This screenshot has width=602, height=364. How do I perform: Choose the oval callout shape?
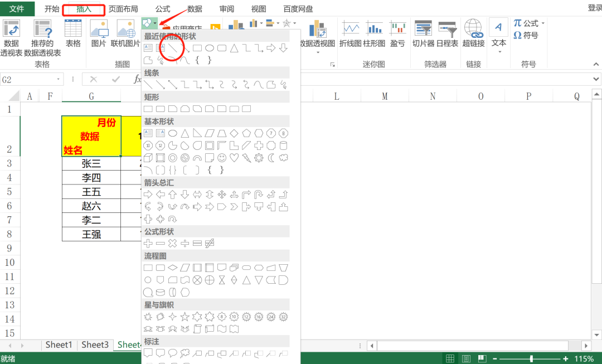pyautogui.click(x=173, y=352)
